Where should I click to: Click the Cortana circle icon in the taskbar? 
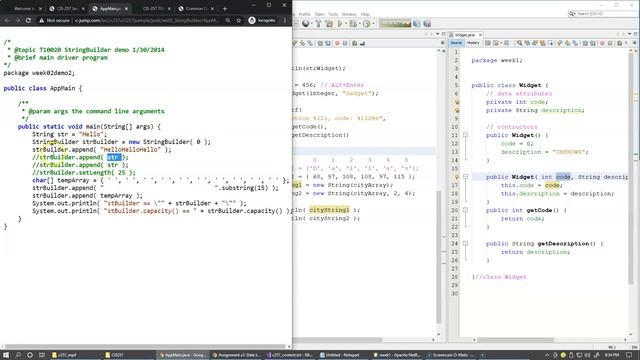tap(30, 355)
